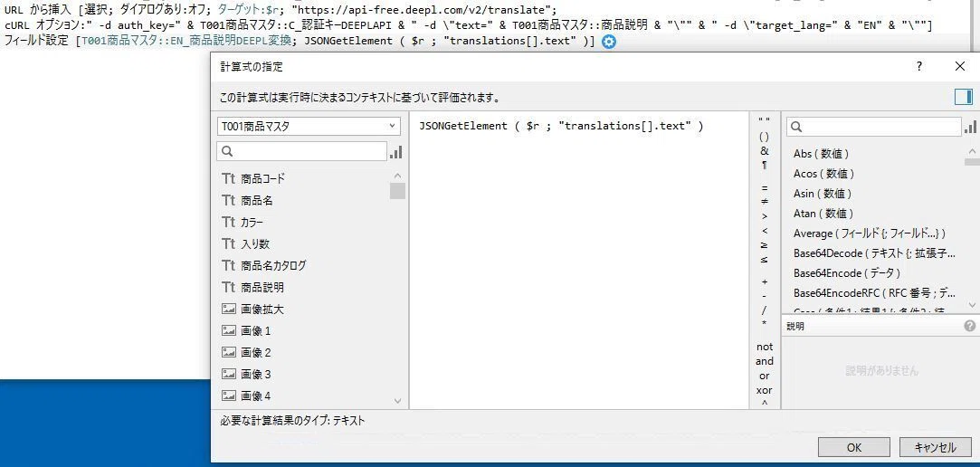Insert the greater-or-equal ≥ operator

click(x=765, y=245)
